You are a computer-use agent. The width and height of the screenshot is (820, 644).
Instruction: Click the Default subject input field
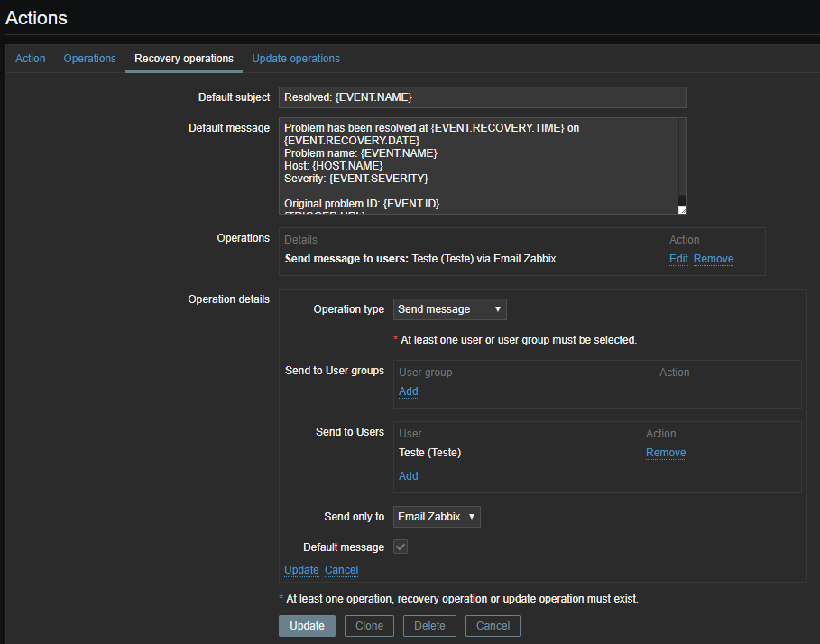tap(483, 97)
